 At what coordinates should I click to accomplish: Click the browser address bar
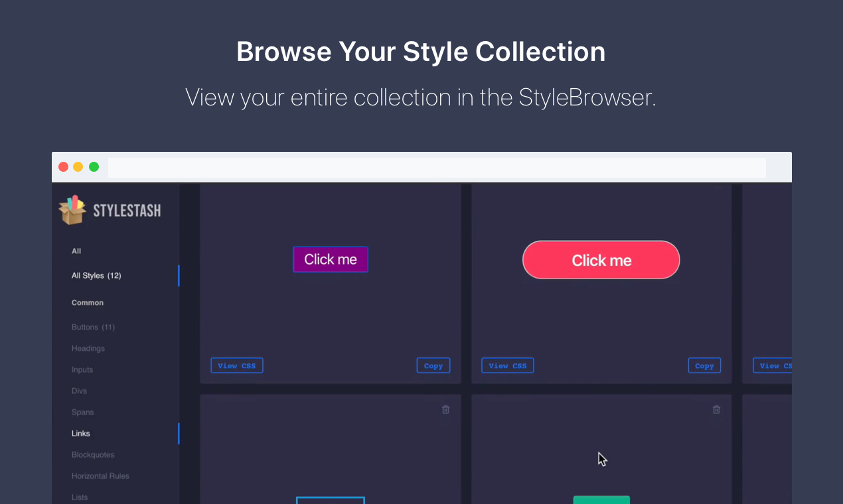[437, 167]
